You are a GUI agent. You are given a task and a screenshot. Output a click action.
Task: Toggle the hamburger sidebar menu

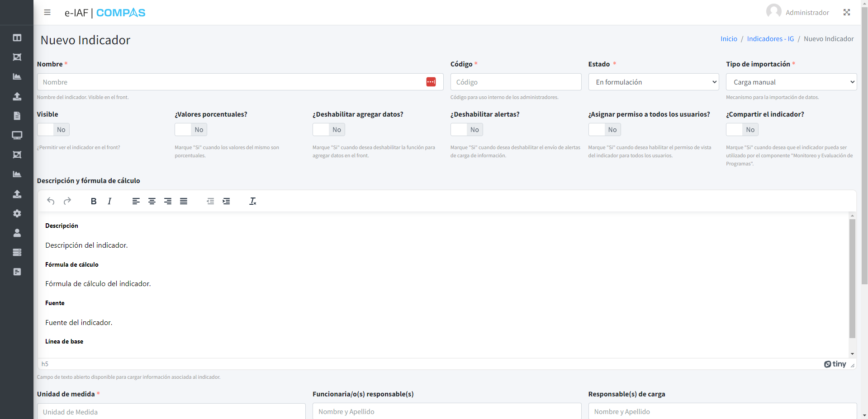pyautogui.click(x=47, y=12)
